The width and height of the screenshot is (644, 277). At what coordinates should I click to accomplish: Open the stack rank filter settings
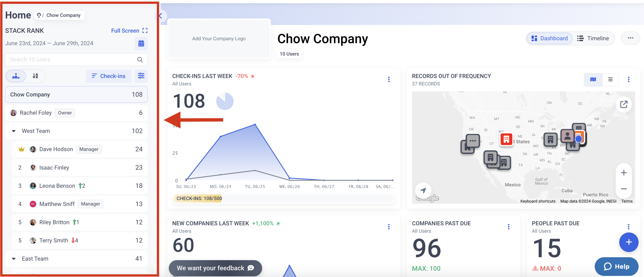[x=141, y=76]
